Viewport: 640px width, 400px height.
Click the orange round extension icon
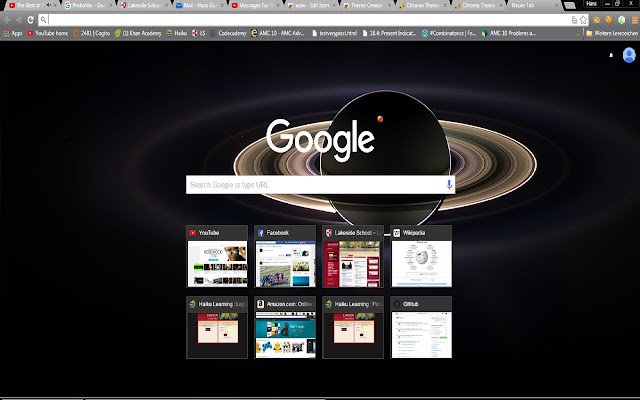(x=609, y=20)
